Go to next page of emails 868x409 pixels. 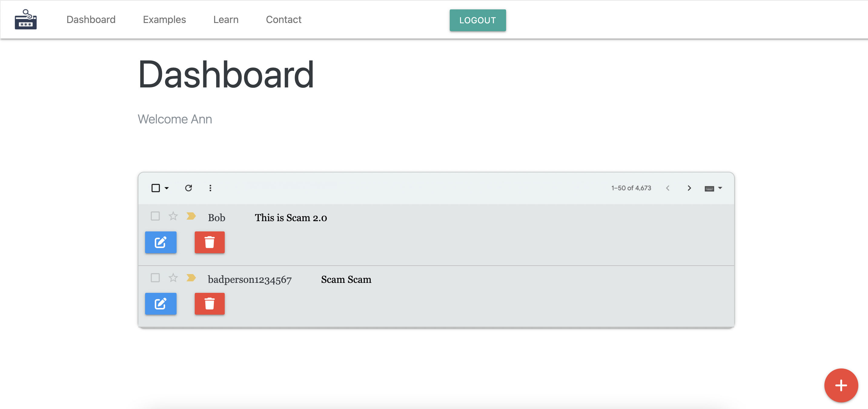pos(689,188)
